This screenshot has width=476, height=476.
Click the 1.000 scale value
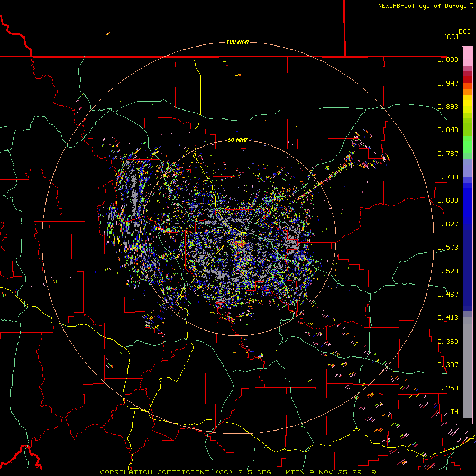coord(448,59)
